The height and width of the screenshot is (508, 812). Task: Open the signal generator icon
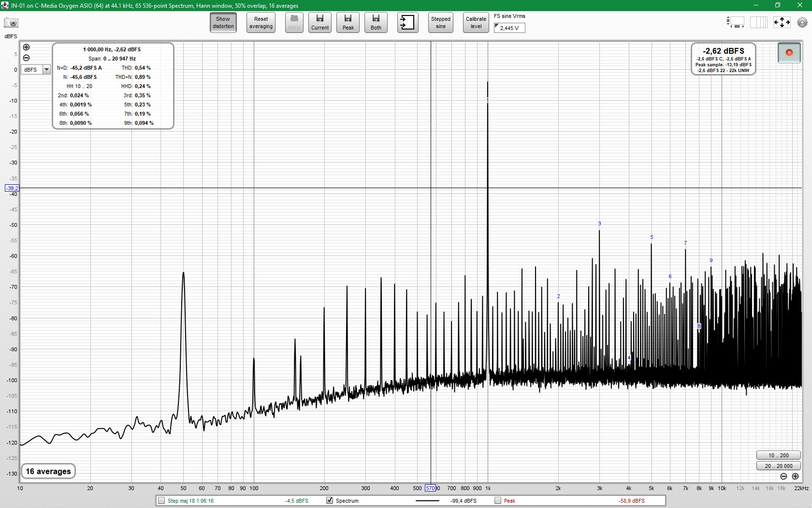[x=408, y=23]
